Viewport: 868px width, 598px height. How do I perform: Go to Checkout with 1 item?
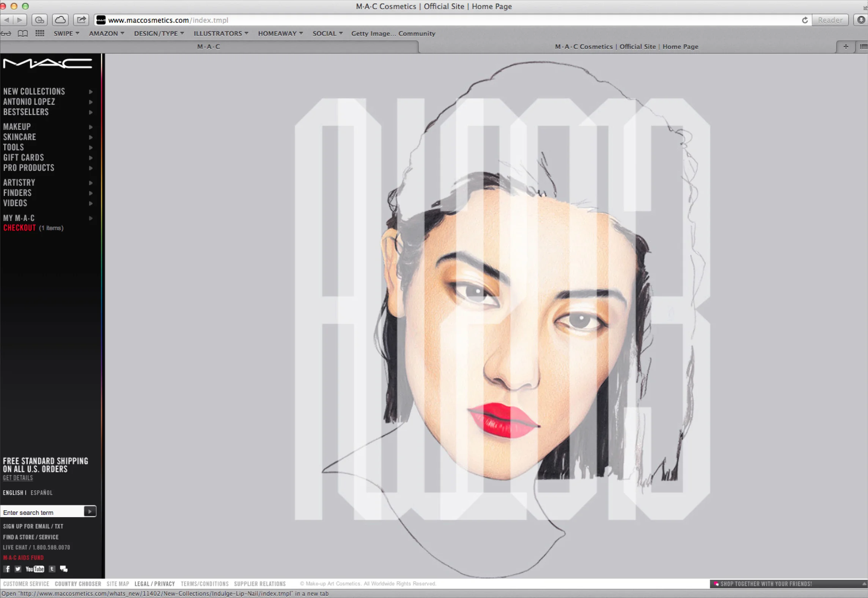click(33, 228)
